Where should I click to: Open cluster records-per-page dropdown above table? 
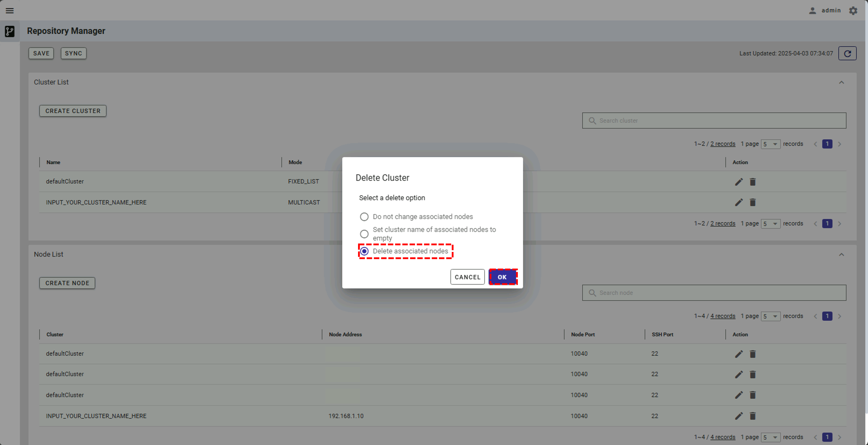(770, 144)
